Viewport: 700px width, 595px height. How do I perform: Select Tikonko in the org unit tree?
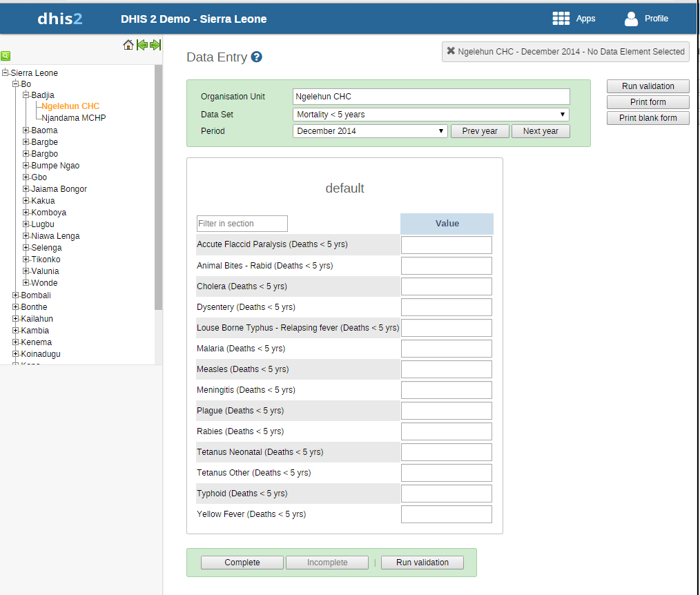pos(46,260)
